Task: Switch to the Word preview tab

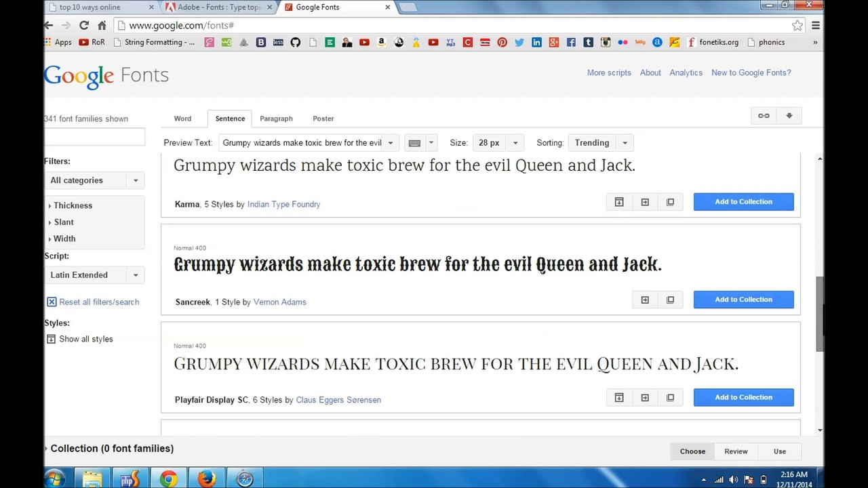Action: click(182, 119)
